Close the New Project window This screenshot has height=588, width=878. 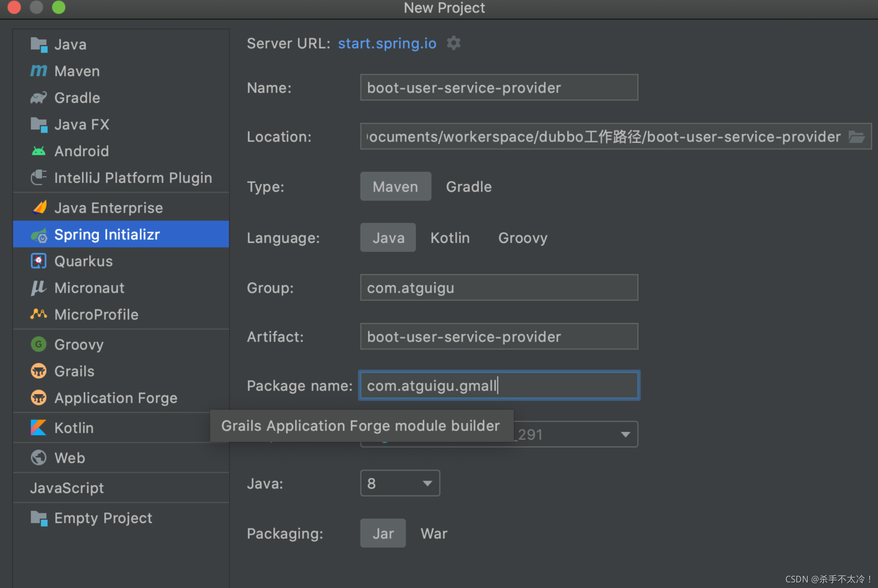tap(14, 7)
